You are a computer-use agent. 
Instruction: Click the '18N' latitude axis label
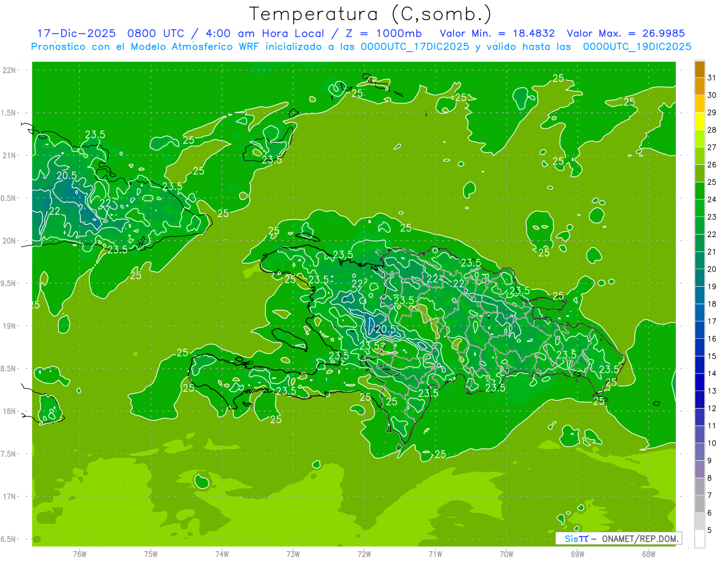point(10,411)
